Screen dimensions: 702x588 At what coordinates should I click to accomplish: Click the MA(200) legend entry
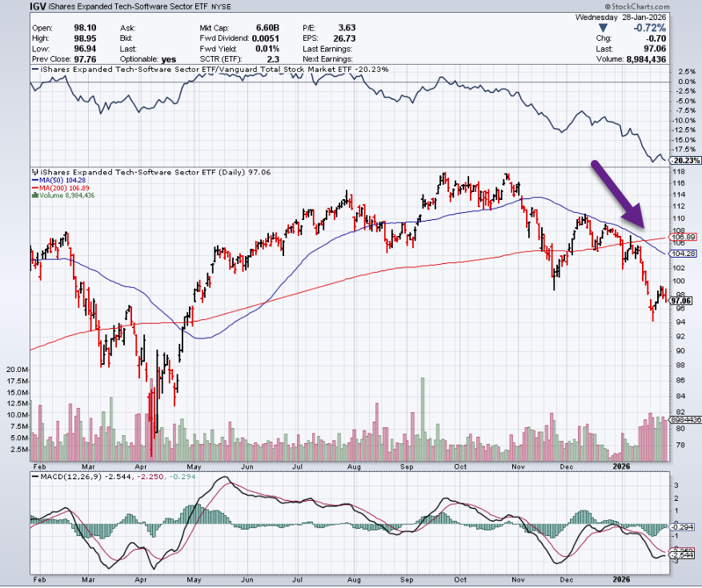(61, 187)
